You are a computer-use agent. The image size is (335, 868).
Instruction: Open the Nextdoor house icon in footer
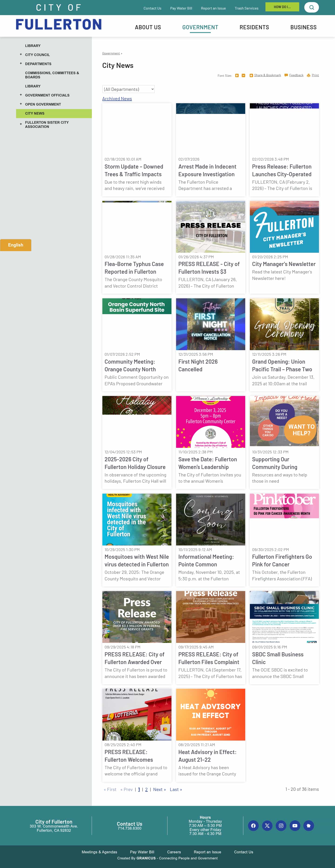(309, 825)
